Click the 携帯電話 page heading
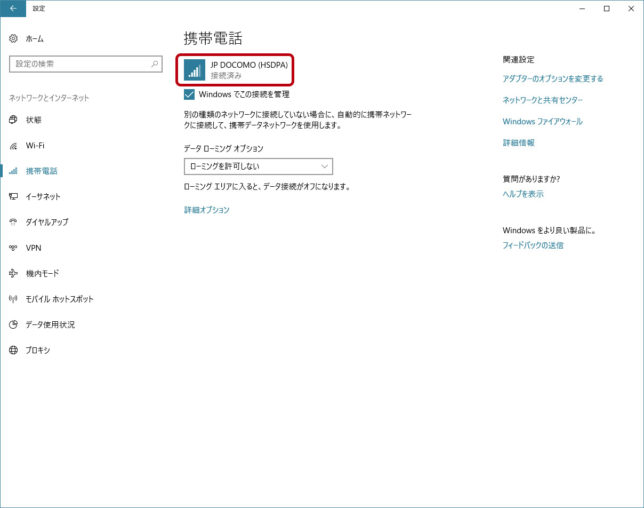The width and height of the screenshot is (644, 508). (x=213, y=38)
